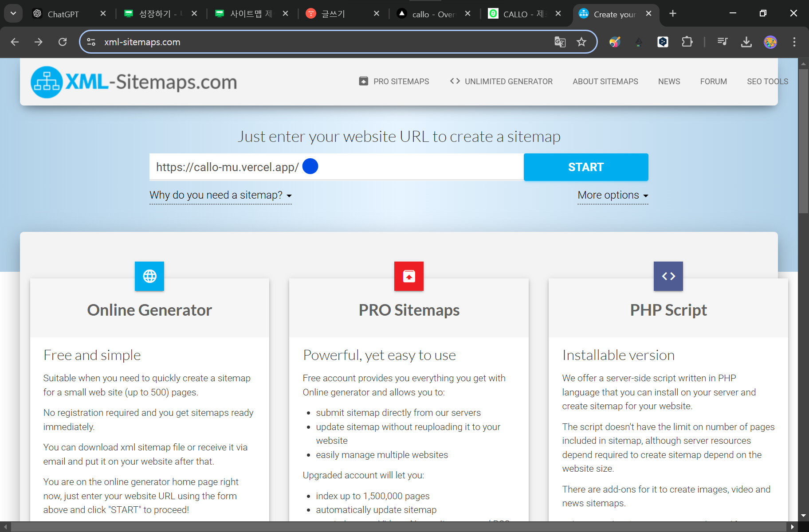
Task: Click the PHP Script code icon
Action: click(668, 276)
